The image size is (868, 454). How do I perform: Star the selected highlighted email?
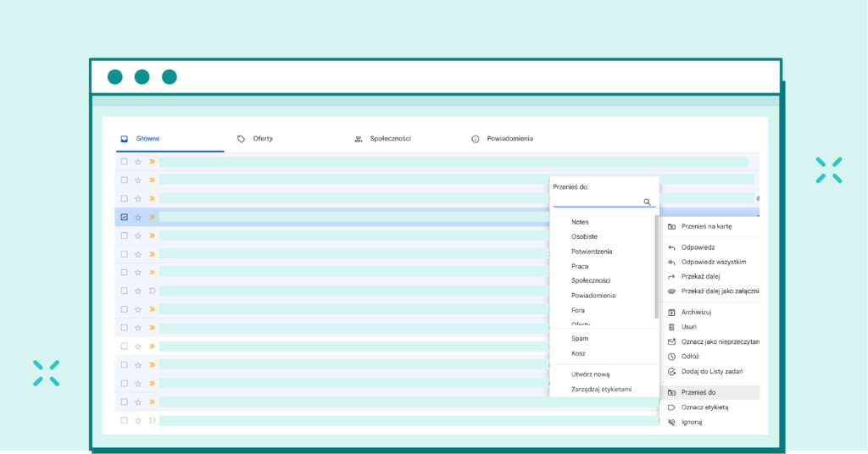138,217
